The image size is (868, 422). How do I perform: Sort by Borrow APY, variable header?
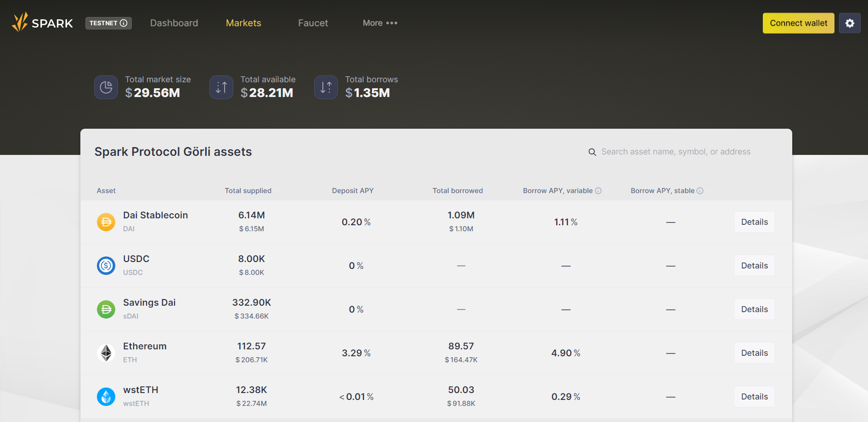click(558, 191)
